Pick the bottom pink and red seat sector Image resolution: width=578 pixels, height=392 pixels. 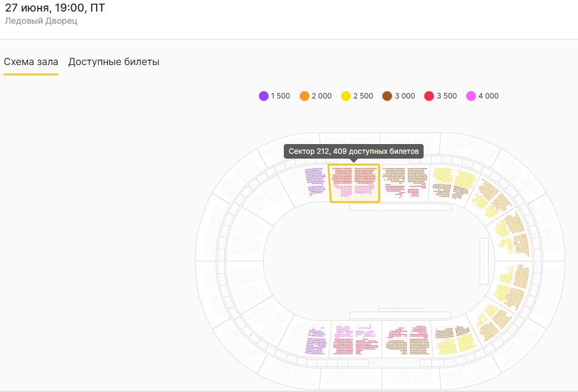[356, 340]
